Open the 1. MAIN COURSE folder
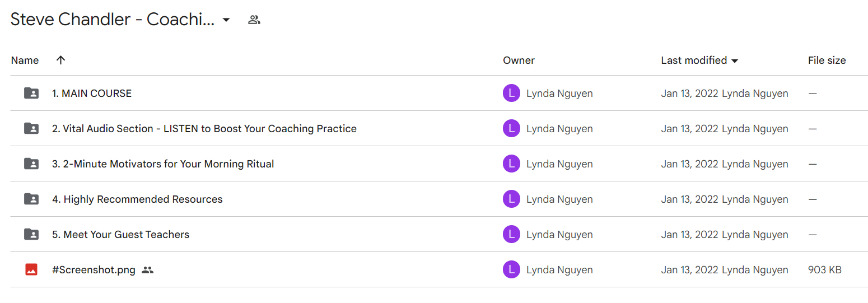This screenshot has width=868, height=303. pos(92,94)
